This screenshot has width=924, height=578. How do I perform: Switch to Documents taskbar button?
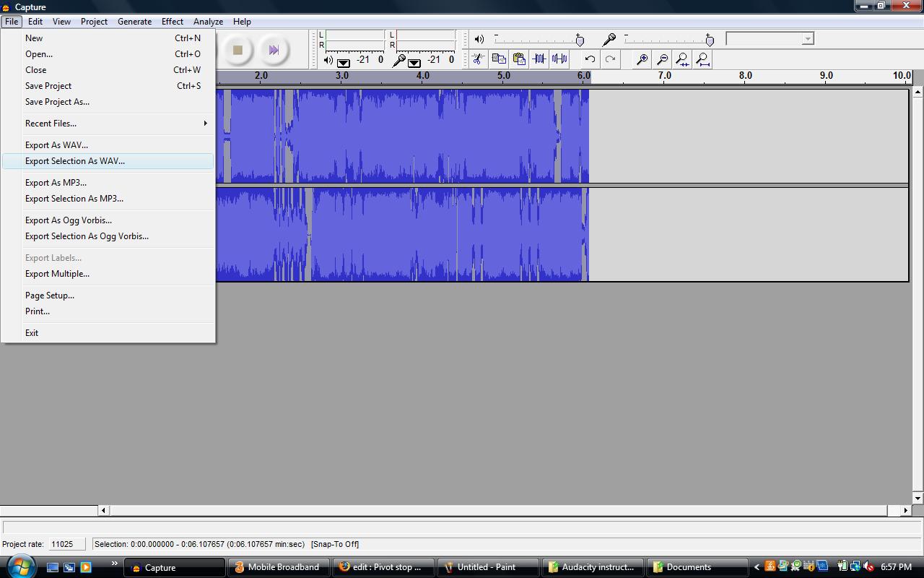tap(697, 567)
